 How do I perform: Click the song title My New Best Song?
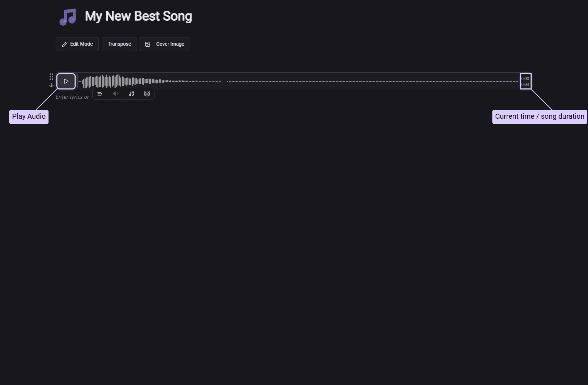pyautogui.click(x=138, y=16)
